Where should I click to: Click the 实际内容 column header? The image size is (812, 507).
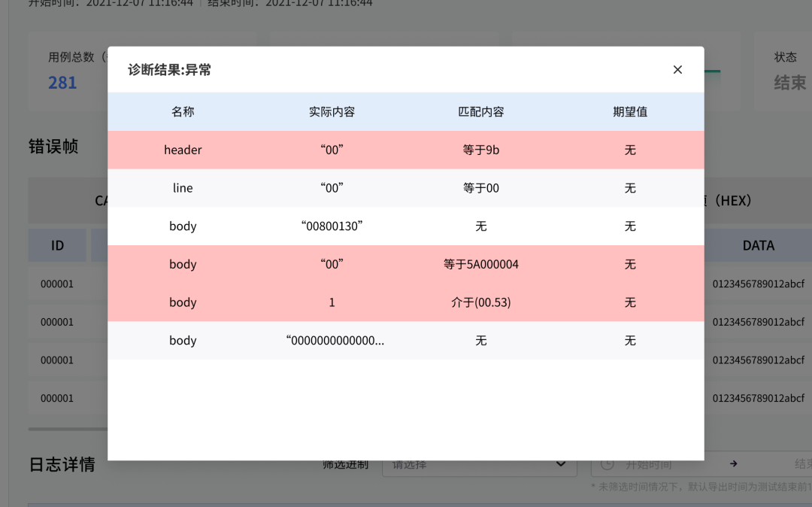tap(332, 112)
